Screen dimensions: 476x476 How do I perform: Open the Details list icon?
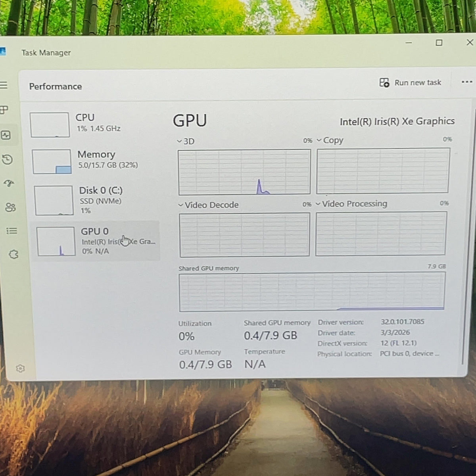(x=12, y=230)
